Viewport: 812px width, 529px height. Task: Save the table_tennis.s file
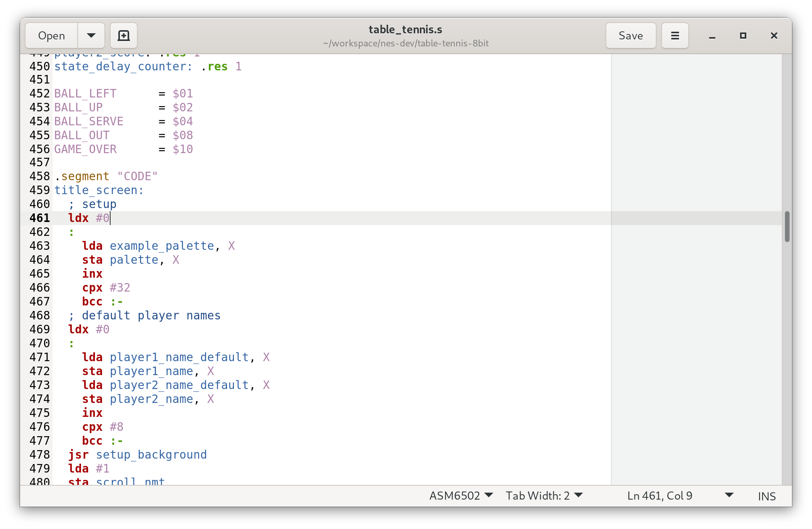[630, 36]
